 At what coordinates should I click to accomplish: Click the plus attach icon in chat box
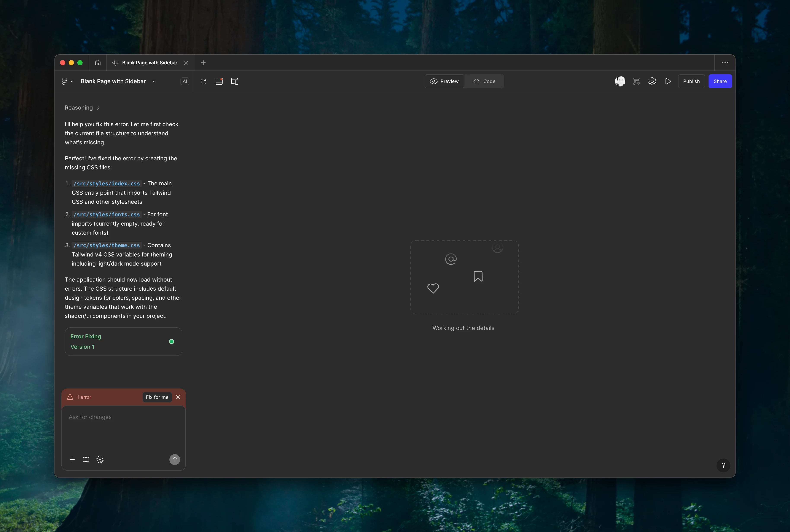[x=72, y=460]
